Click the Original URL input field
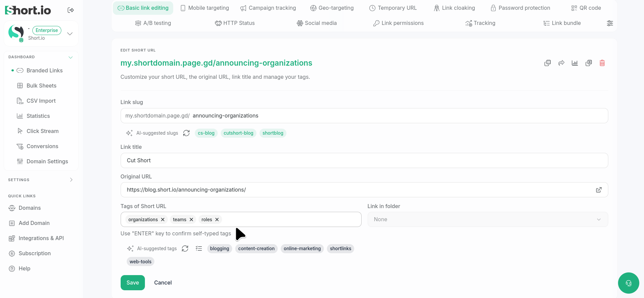 [364, 190]
